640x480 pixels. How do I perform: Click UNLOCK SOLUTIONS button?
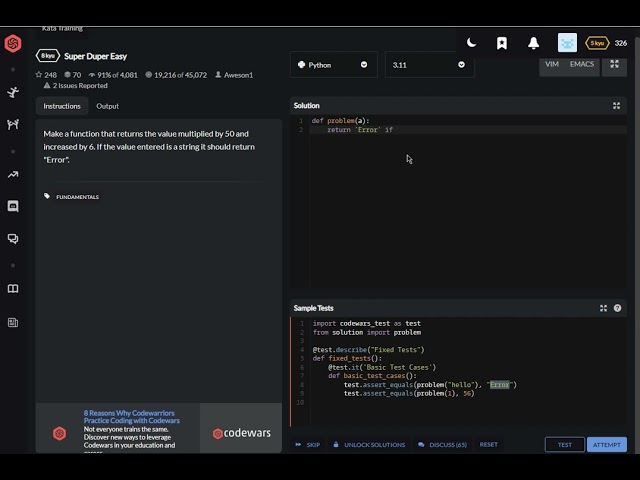(x=369, y=444)
